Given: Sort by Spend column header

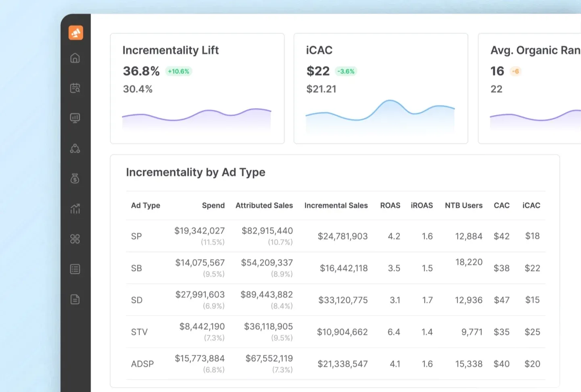Looking at the screenshot, I should 213,205.
